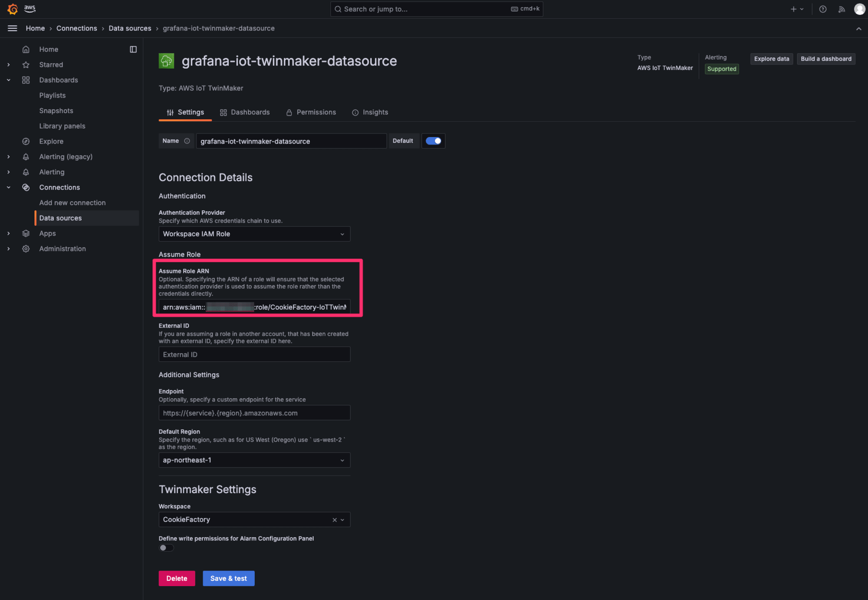Click the Alerting (legacy) bell icon

(26, 157)
